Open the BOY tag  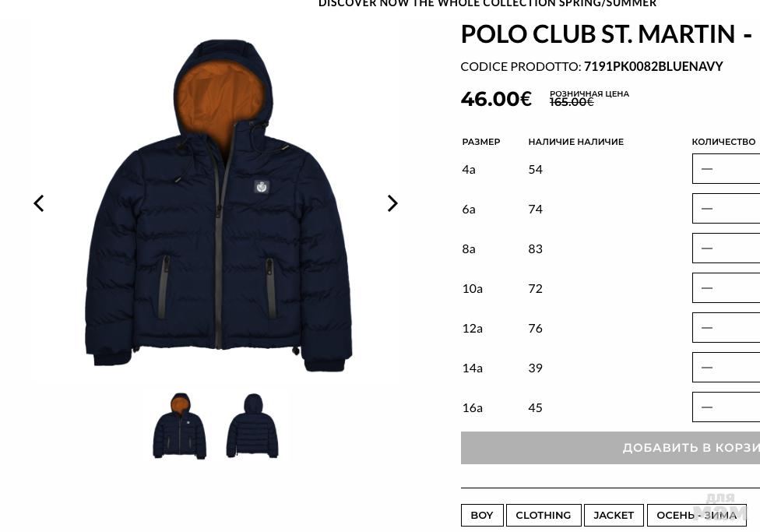coord(482,515)
